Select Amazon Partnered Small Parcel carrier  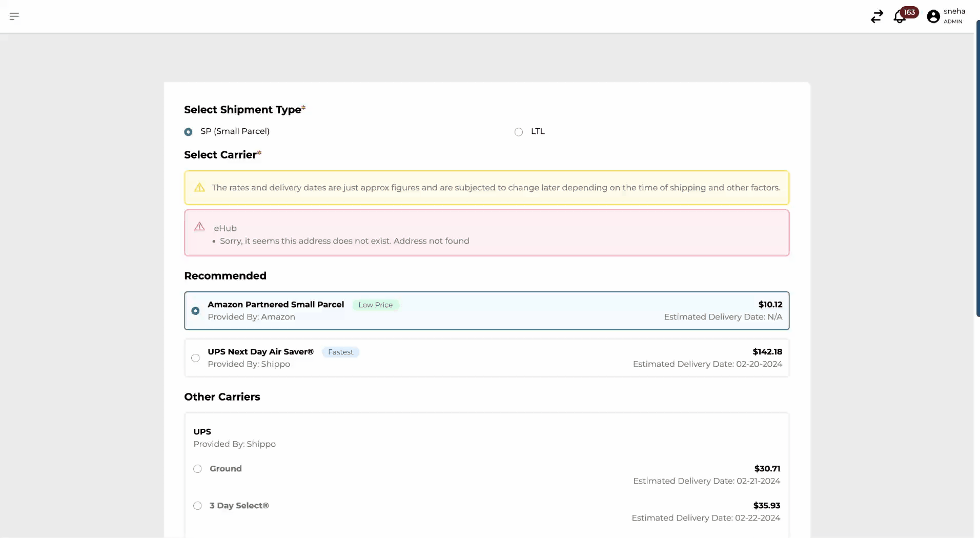pyautogui.click(x=195, y=311)
